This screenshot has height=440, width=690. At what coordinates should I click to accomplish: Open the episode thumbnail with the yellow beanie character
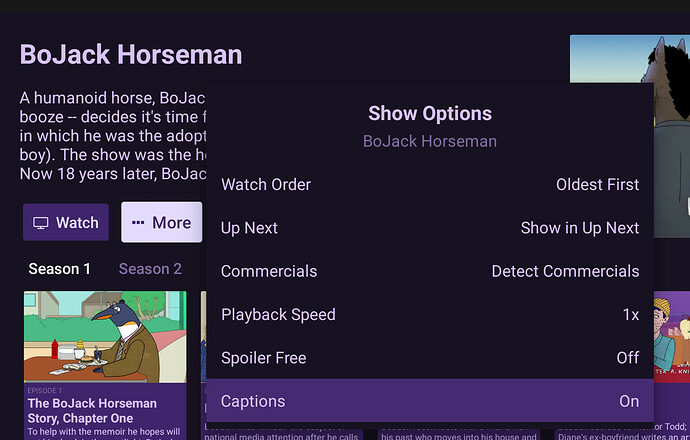(x=672, y=337)
